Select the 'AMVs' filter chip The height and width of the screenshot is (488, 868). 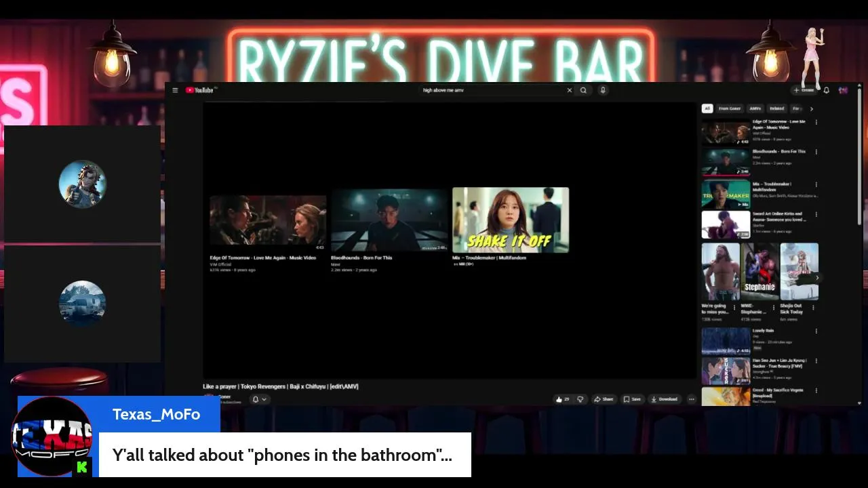pyautogui.click(x=755, y=108)
